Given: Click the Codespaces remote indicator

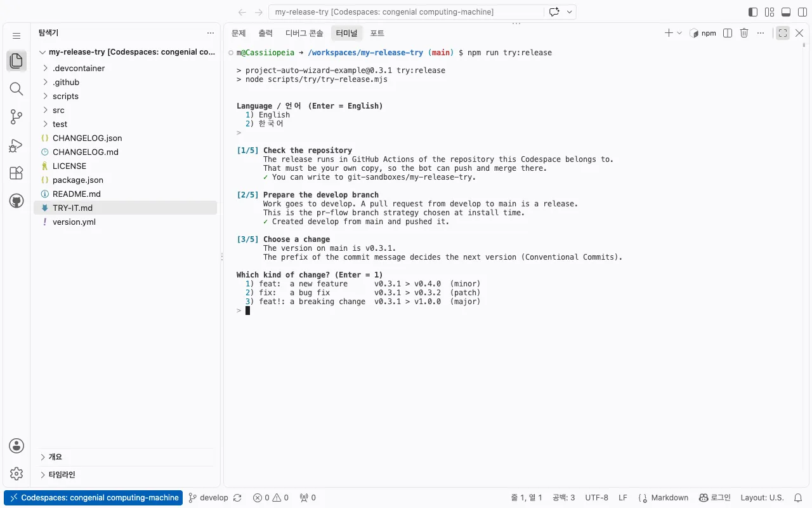Looking at the screenshot, I should (93, 498).
